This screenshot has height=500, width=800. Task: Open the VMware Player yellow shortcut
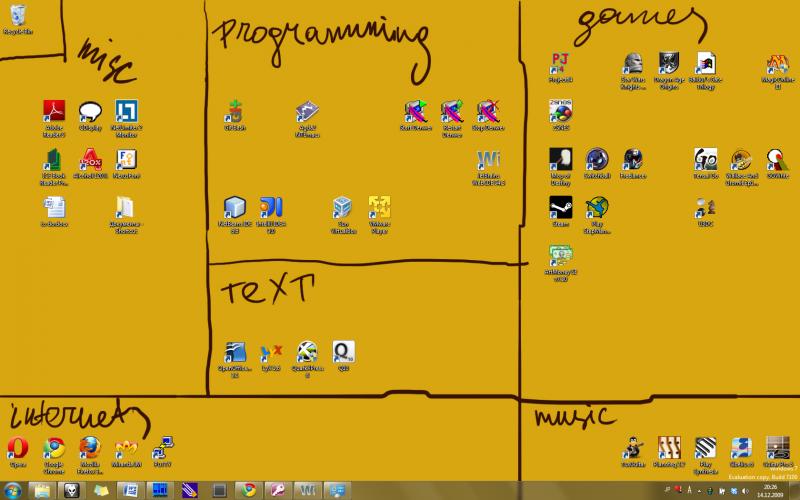point(379,208)
